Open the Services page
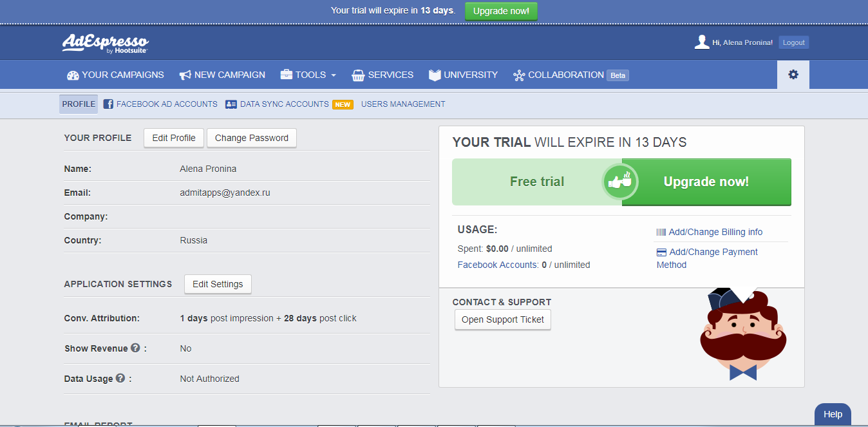Image resolution: width=868 pixels, height=427 pixels. pos(382,75)
